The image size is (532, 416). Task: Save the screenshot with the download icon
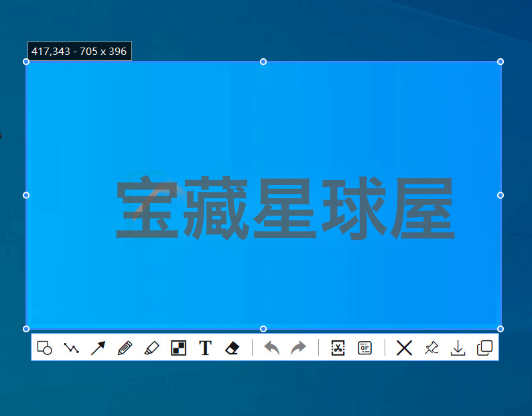point(458,348)
